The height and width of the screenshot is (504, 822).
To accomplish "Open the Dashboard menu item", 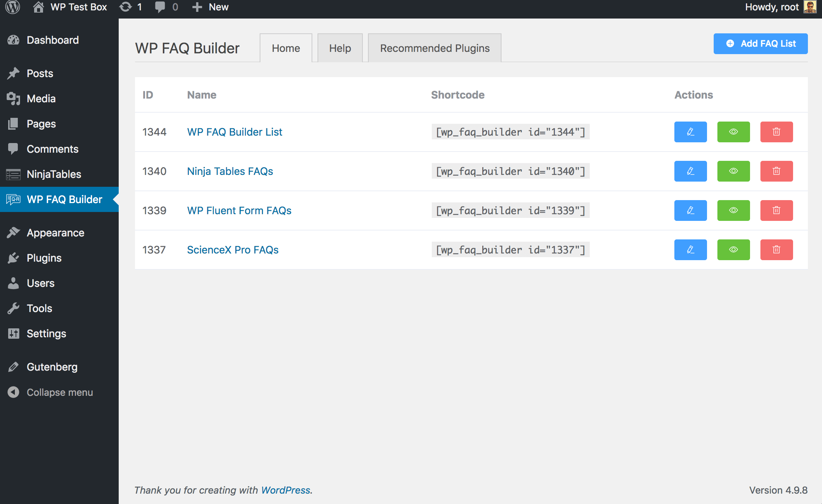I will pos(59,40).
